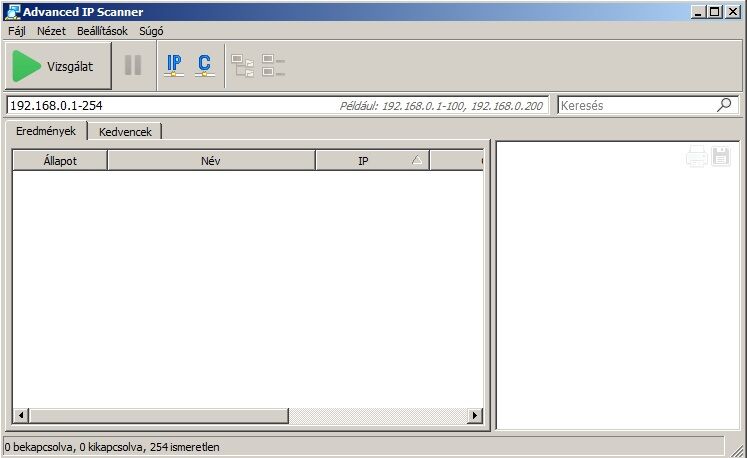Close the Advanced IP Scanner window
747x458 pixels.
tap(733, 12)
